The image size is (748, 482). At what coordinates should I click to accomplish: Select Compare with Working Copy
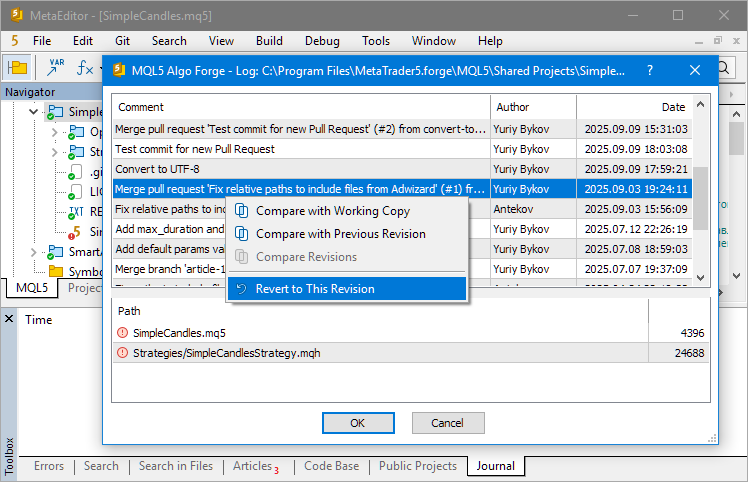click(347, 211)
